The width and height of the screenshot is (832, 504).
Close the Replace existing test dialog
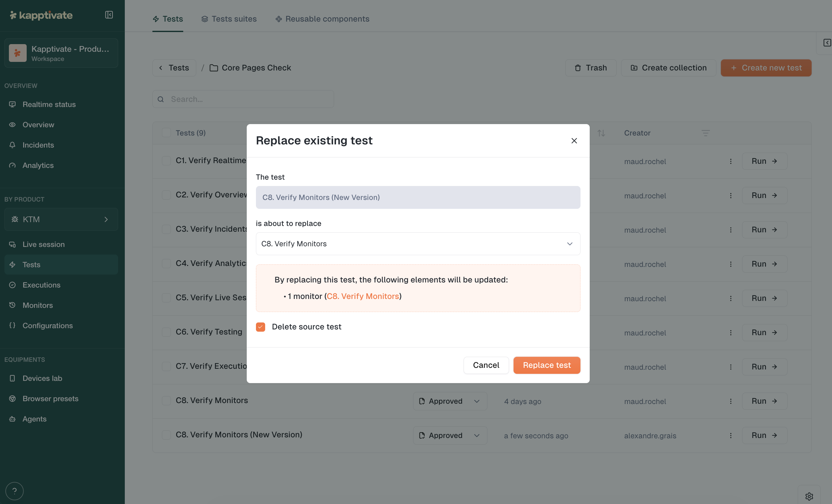click(x=574, y=141)
